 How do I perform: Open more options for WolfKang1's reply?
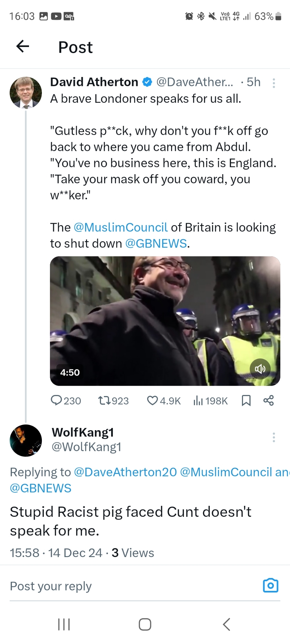(x=274, y=437)
